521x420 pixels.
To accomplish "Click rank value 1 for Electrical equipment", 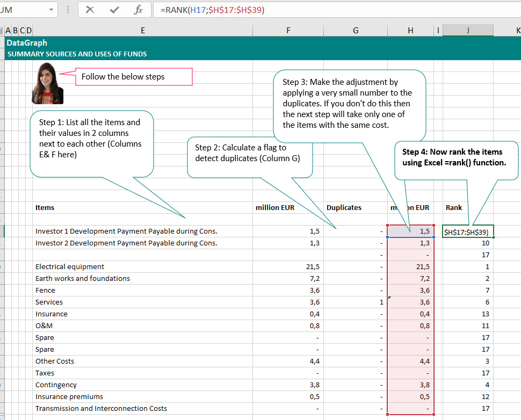I will (x=468, y=267).
